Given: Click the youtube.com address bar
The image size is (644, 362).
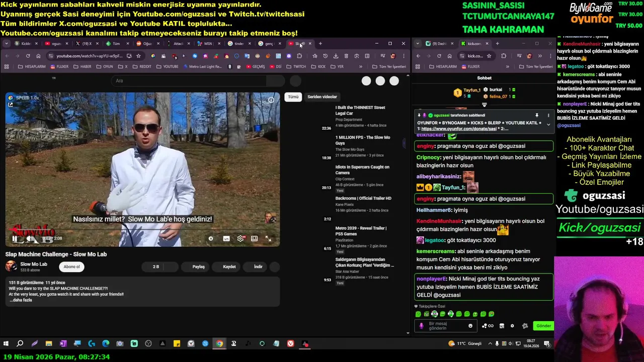Looking at the screenshot, I should click(x=89, y=56).
